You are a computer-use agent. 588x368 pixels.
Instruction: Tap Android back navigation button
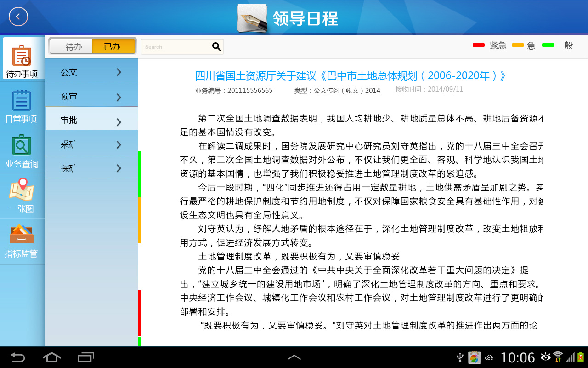[18, 357]
